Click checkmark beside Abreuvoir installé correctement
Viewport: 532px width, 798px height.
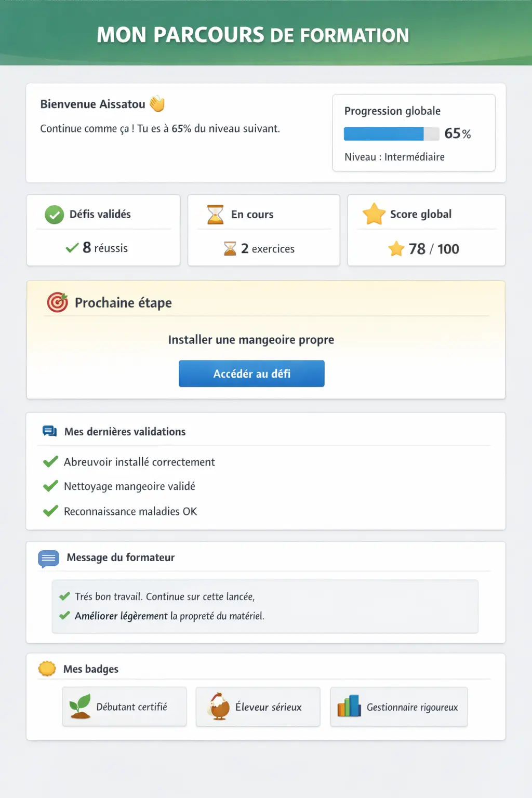point(50,462)
